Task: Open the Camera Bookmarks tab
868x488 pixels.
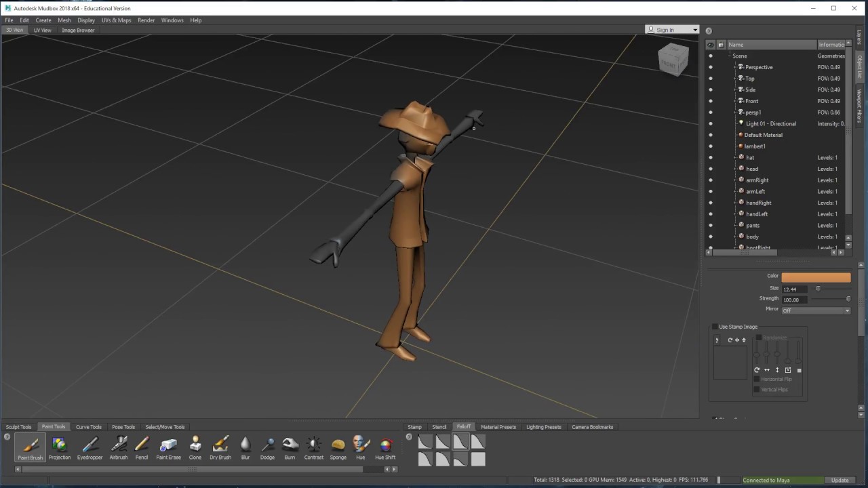Action: click(593, 427)
